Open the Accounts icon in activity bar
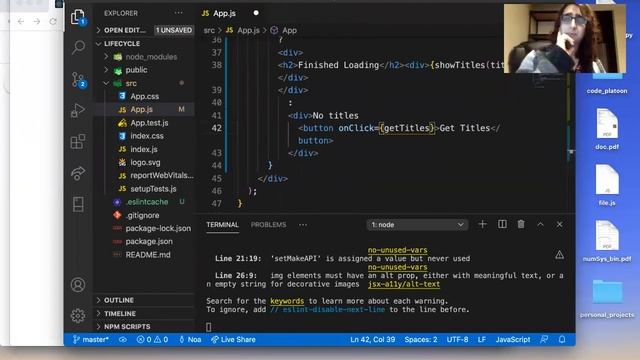 point(78,284)
